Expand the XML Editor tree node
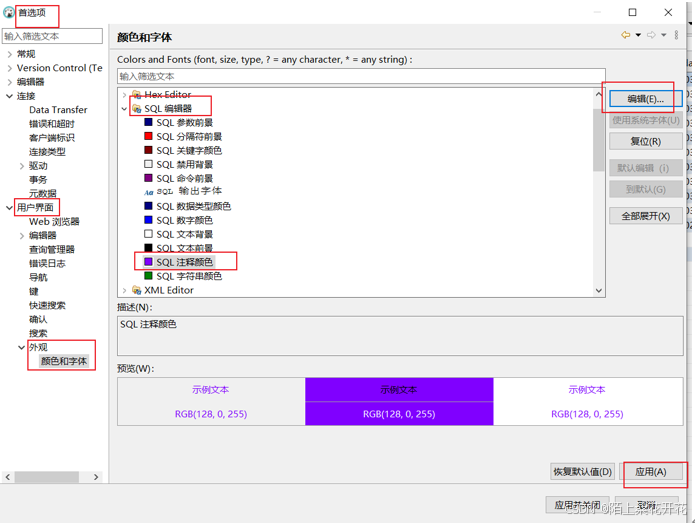The height and width of the screenshot is (523, 695). pos(125,290)
